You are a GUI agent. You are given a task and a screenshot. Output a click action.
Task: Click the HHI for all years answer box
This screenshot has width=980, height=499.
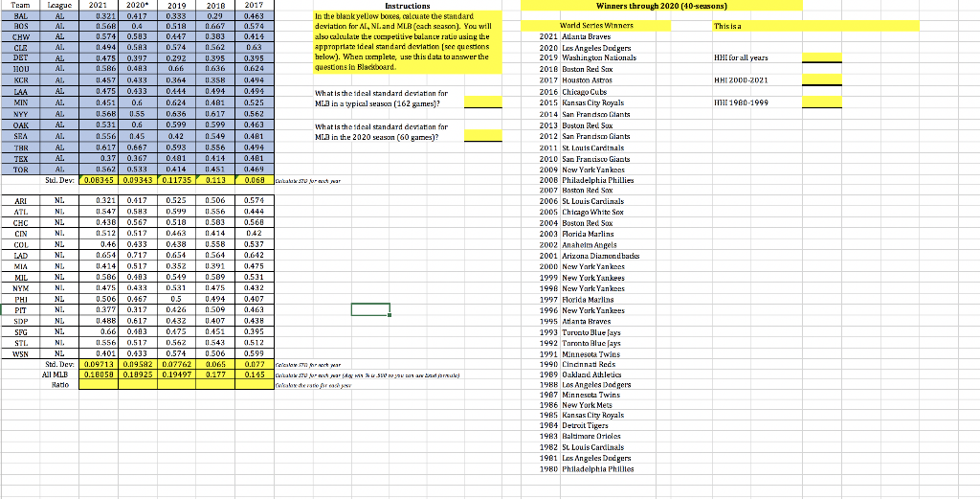822,57
